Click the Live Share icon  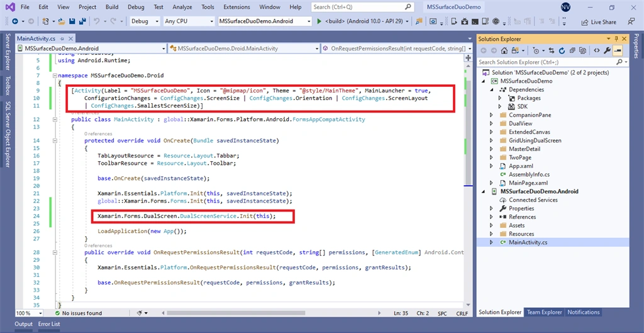coord(599,22)
